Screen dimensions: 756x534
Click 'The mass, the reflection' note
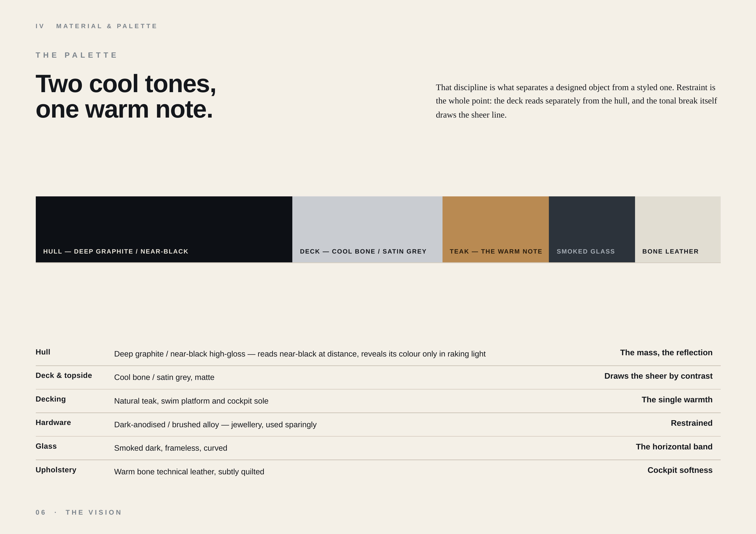pos(666,353)
